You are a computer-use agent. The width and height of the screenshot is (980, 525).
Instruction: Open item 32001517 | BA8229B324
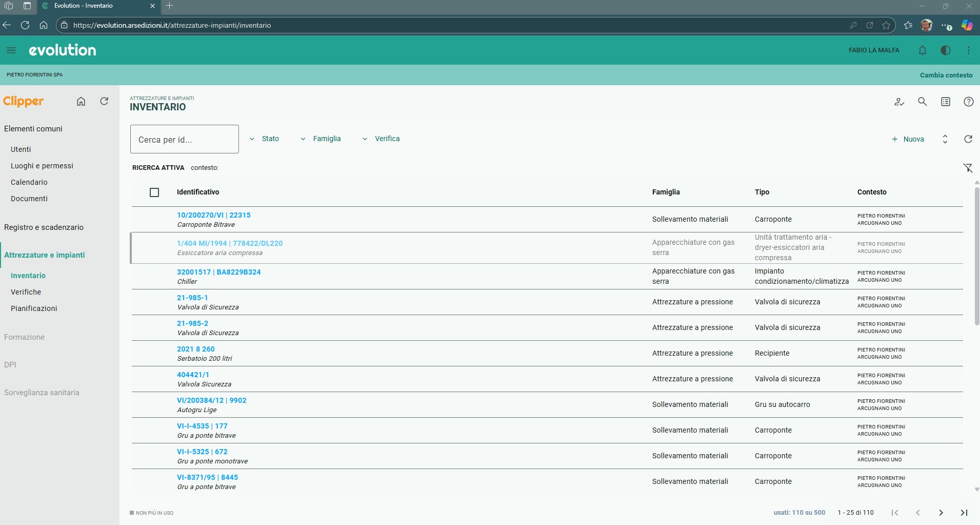[219, 272]
